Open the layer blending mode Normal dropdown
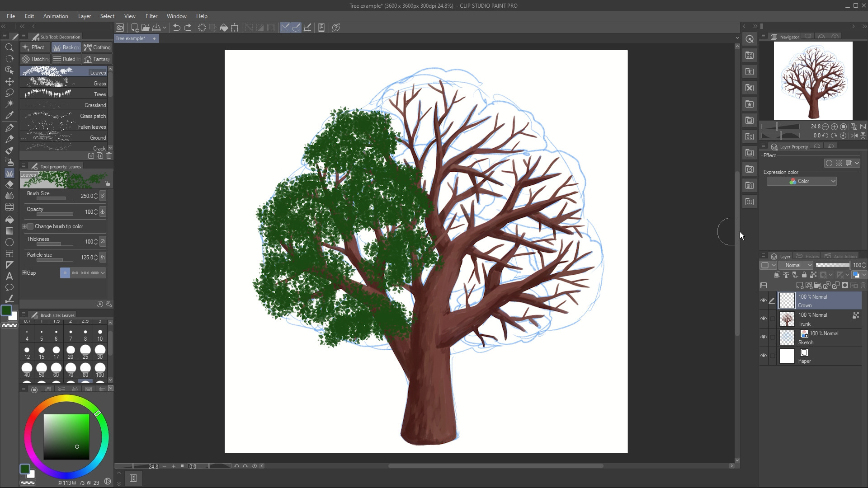The image size is (868, 488). click(x=796, y=265)
